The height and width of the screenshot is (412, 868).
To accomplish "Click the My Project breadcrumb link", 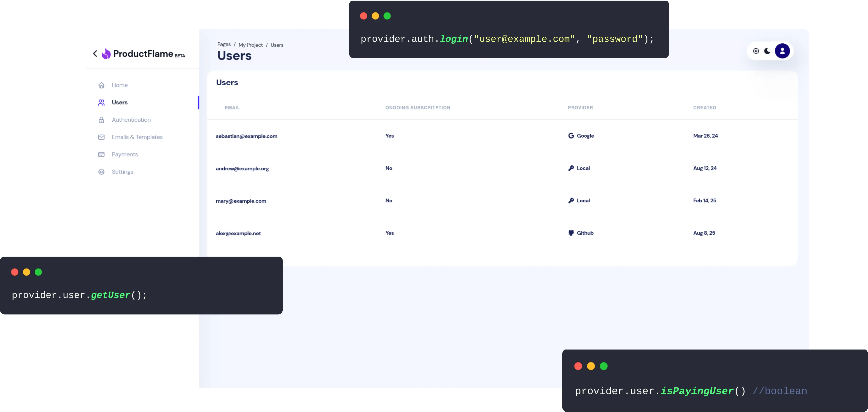I will point(250,45).
